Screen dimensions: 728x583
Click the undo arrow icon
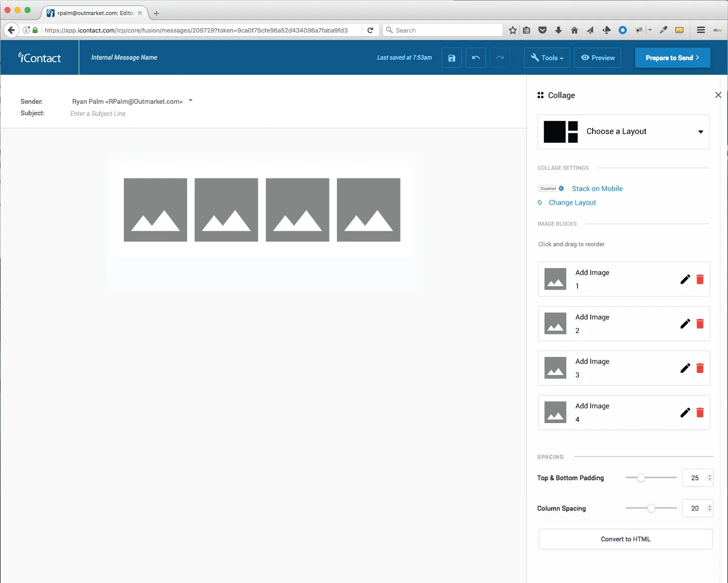click(476, 58)
